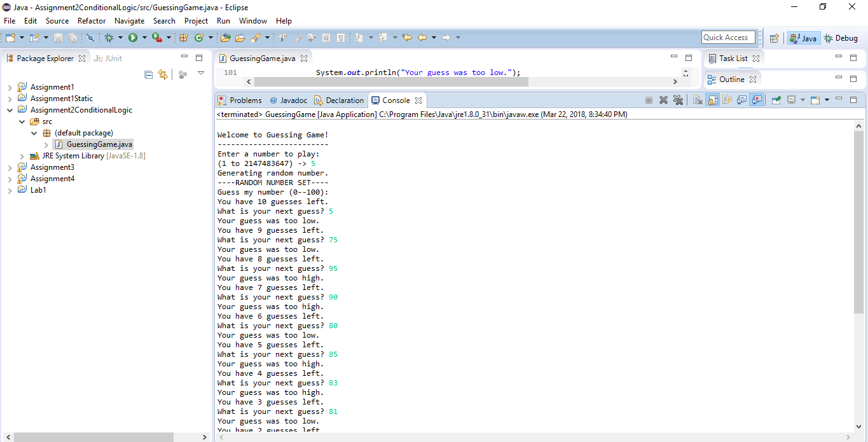
Task: Click the New Java Project wizard icon
Action: click(34, 38)
